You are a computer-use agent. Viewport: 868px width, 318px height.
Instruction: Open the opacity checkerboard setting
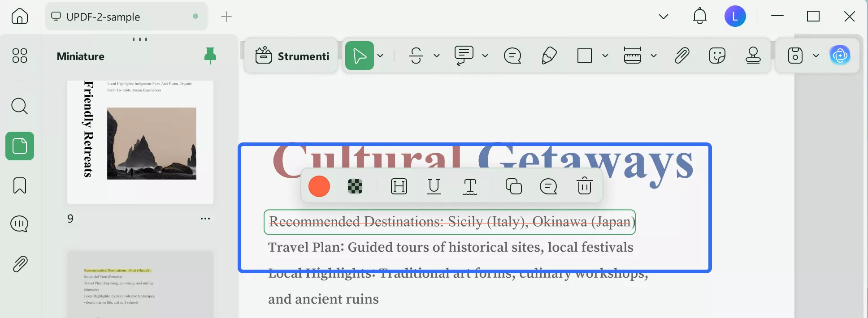(355, 186)
